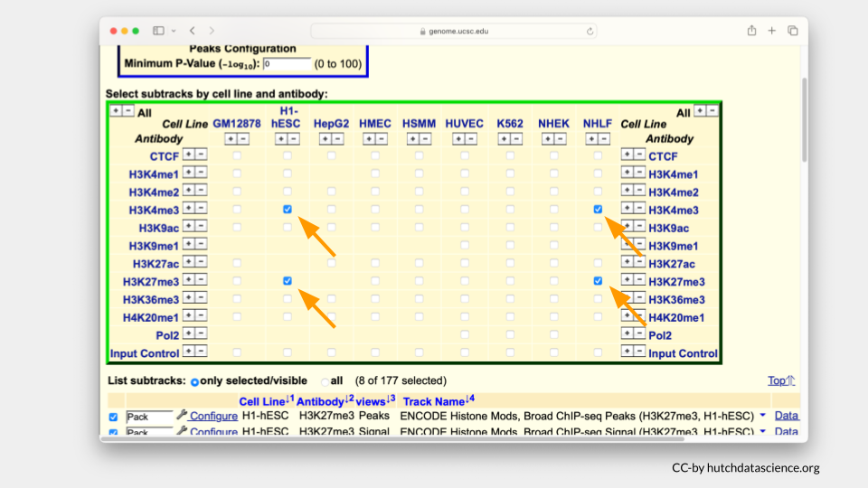
Task: Uncheck H3K27me3 for H1-hESC
Action: coord(288,281)
